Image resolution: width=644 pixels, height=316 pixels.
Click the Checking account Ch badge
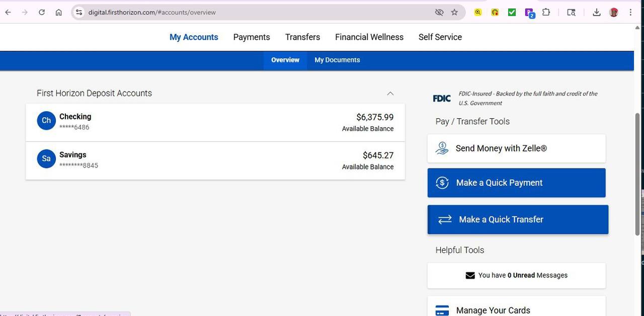pyautogui.click(x=46, y=121)
